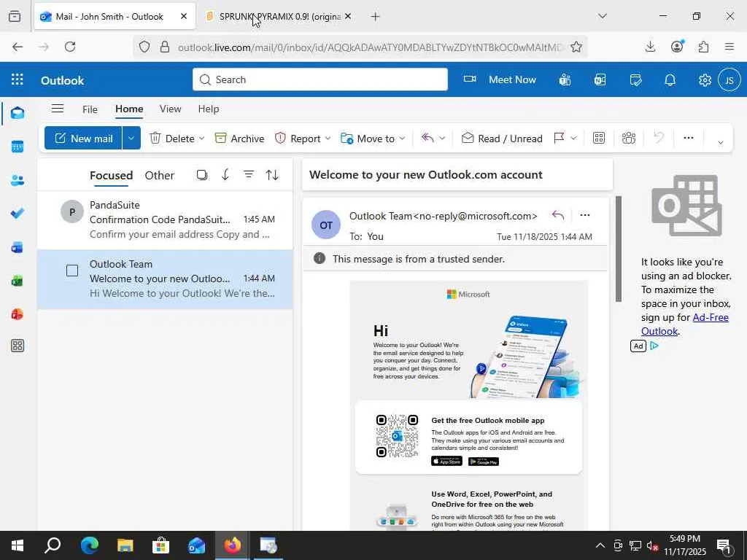This screenshot has height=560, width=747.
Task: Click the Groups icon in ribbon
Action: click(629, 138)
